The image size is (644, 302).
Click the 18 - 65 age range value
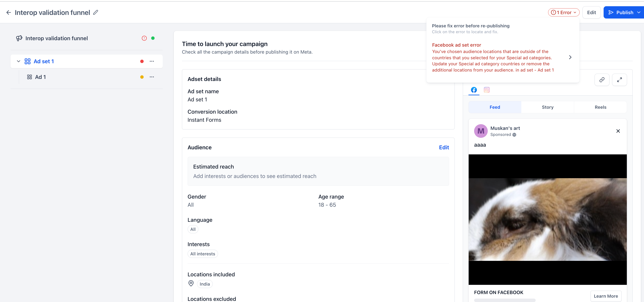pos(327,205)
